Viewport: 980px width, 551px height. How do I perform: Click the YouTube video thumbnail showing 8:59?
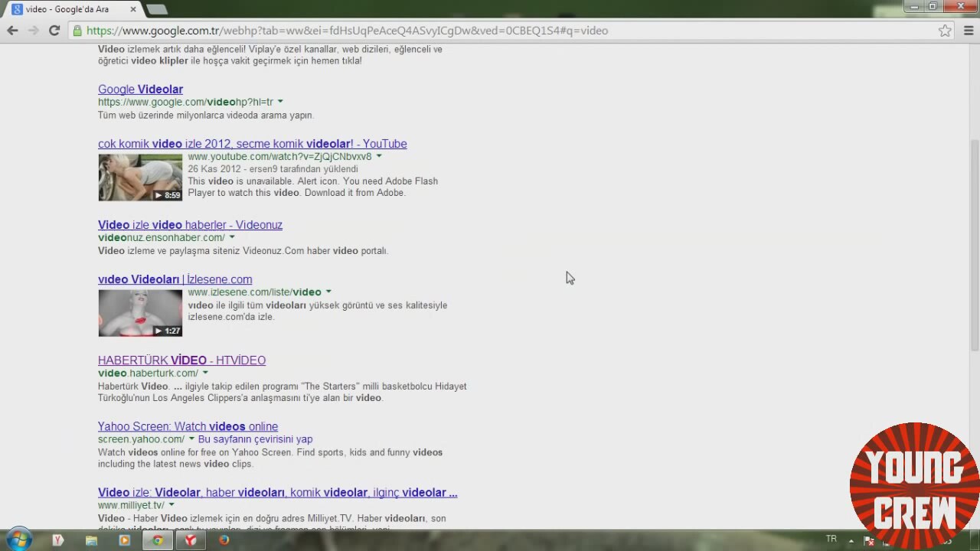(x=140, y=178)
